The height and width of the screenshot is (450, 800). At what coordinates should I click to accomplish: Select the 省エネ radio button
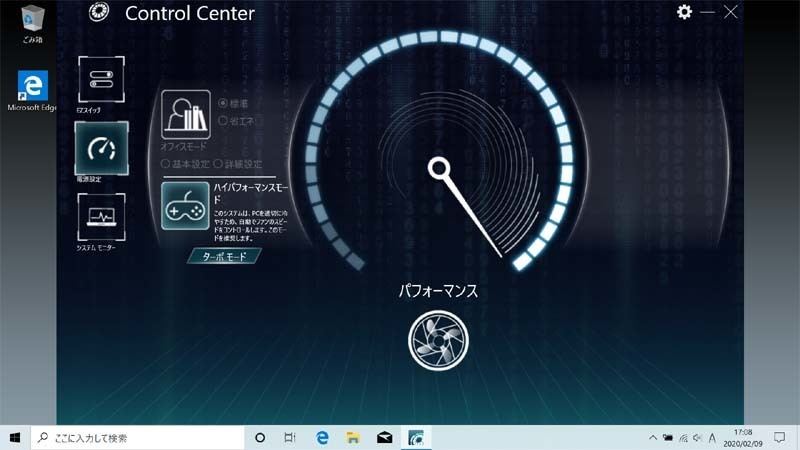click(223, 121)
